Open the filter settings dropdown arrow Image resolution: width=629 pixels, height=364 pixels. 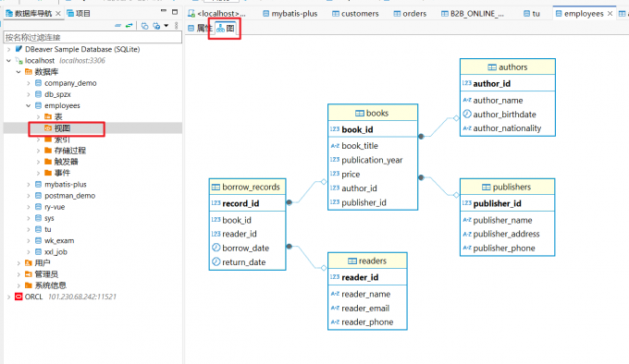[x=166, y=26]
